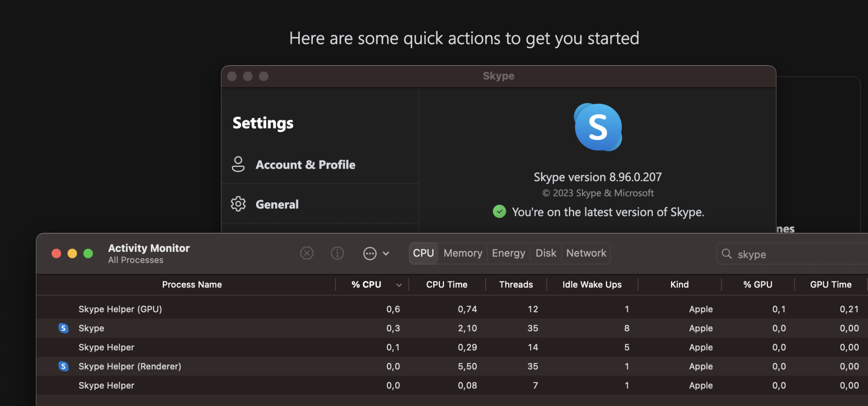This screenshot has height=406, width=868.
Task: Open Account & Profile settings in Skype
Action: point(320,164)
